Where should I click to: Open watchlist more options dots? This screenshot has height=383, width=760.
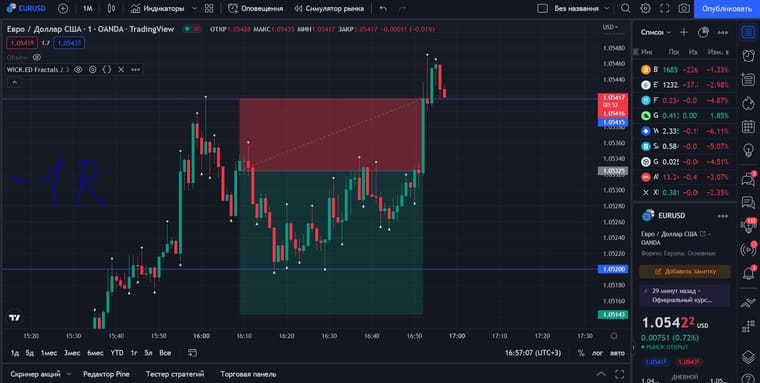[x=723, y=32]
